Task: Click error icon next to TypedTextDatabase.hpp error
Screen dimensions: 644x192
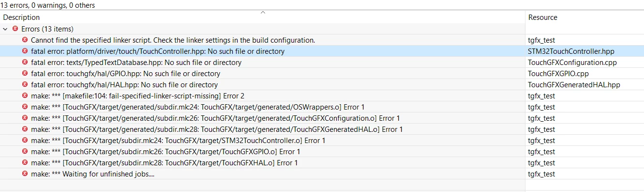Action: [25, 63]
